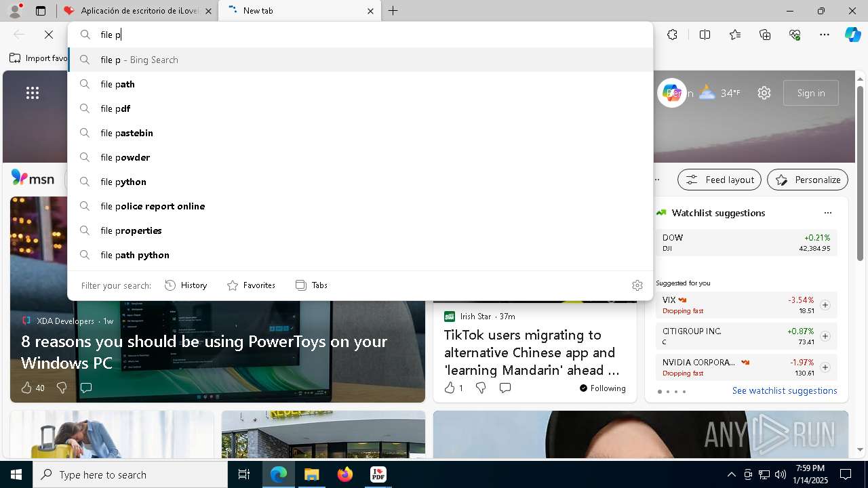
Task: Click the taskbar search box
Action: pos(130,474)
